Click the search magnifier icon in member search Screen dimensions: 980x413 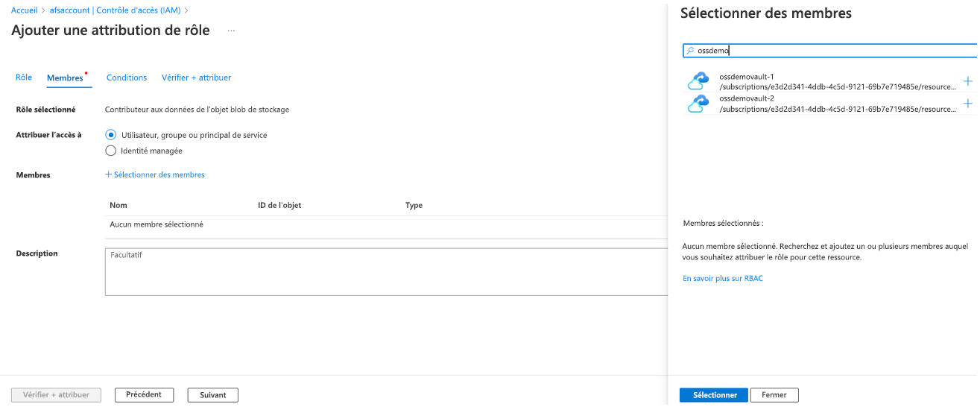[x=690, y=51]
